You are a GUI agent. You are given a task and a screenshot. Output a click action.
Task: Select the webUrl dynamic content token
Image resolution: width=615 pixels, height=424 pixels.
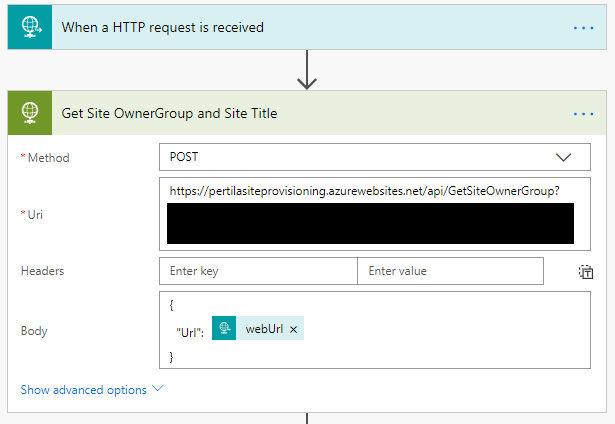(x=264, y=330)
